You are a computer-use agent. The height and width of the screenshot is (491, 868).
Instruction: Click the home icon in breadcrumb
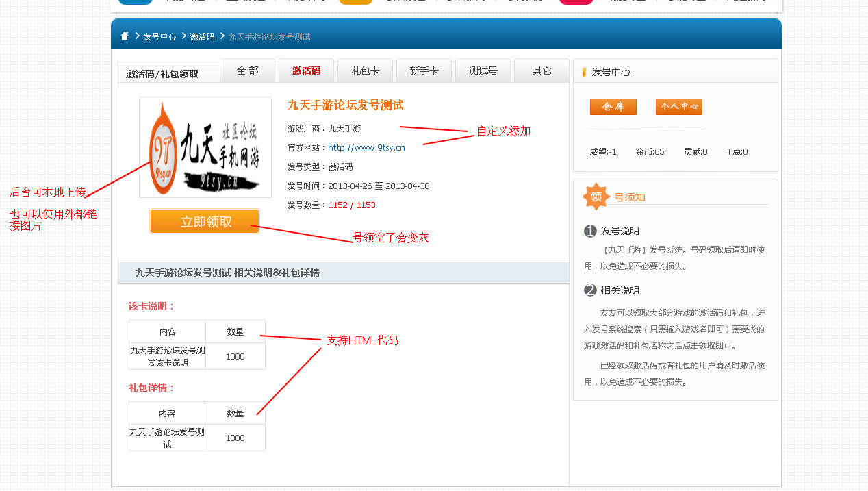125,36
